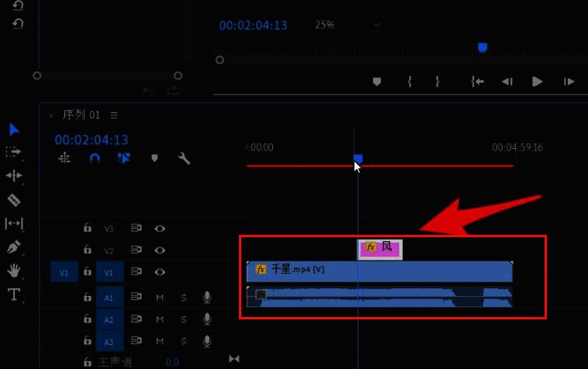Play the sequence in Program monitor
The image size is (588, 369).
point(538,81)
